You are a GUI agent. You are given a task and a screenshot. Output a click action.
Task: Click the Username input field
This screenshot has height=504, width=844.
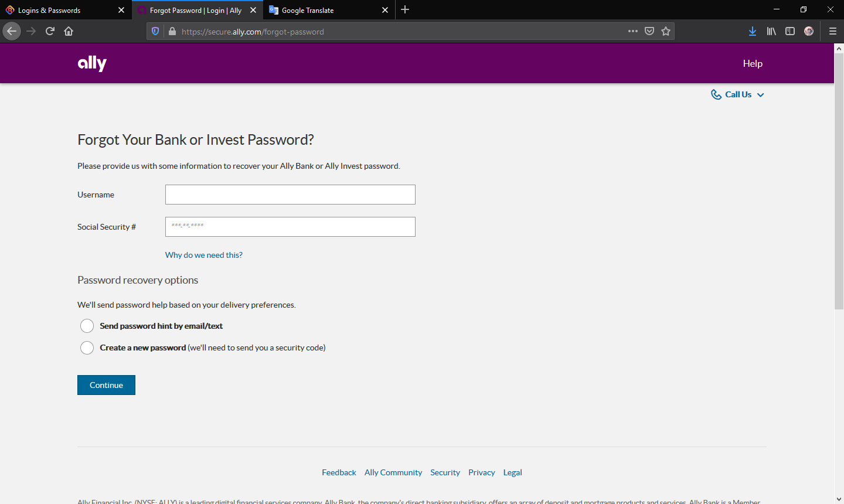point(290,195)
